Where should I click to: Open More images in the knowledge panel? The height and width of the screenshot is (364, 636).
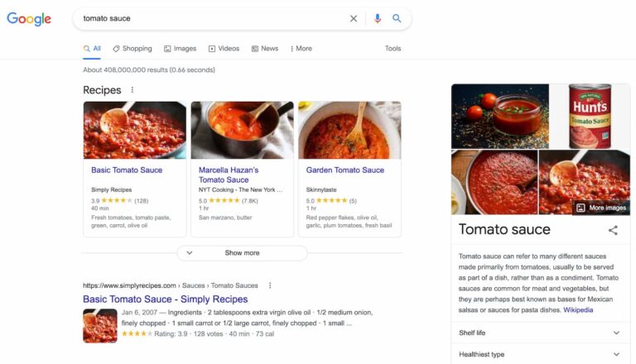click(601, 208)
